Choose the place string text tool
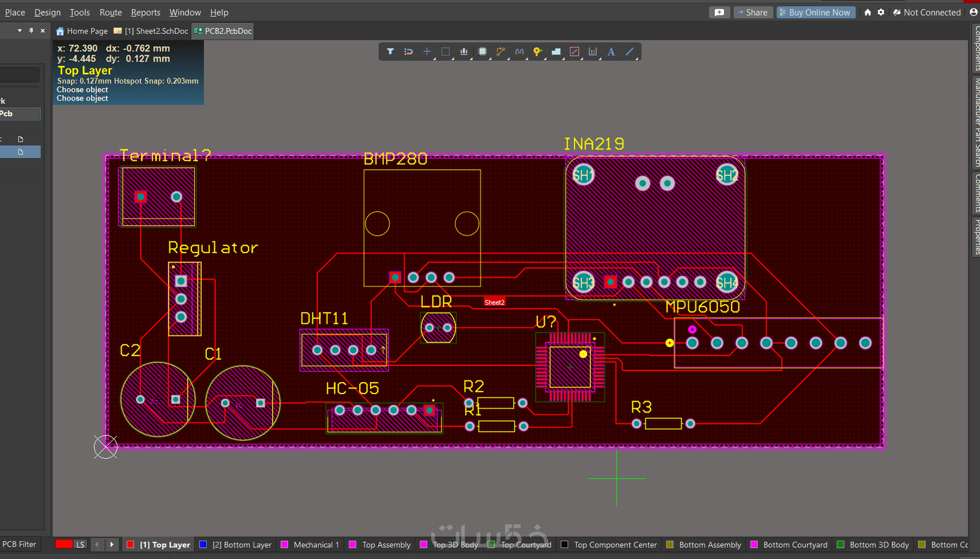The image size is (980, 559). (x=611, y=52)
